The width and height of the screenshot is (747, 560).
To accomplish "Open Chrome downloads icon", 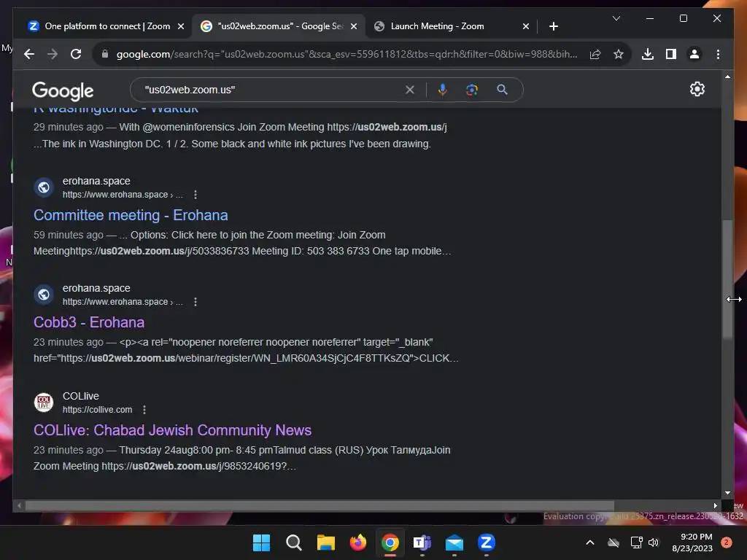I will pyautogui.click(x=648, y=54).
